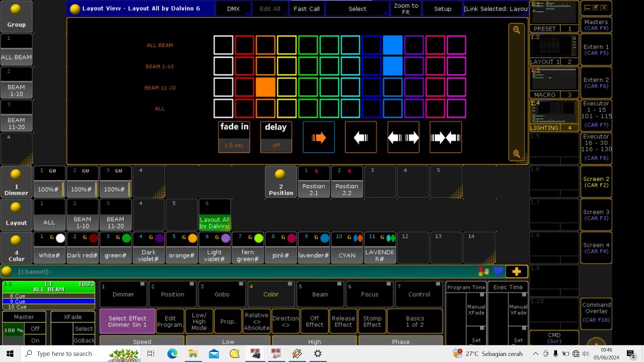This screenshot has height=362, width=644.
Task: Open the Mail app from the taskbar
Action: pos(214,353)
